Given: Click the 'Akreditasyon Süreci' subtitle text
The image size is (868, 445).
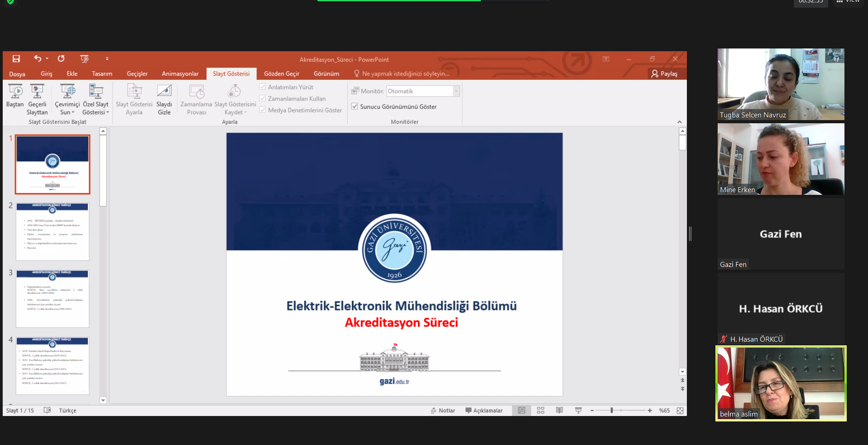Looking at the screenshot, I should click(401, 323).
